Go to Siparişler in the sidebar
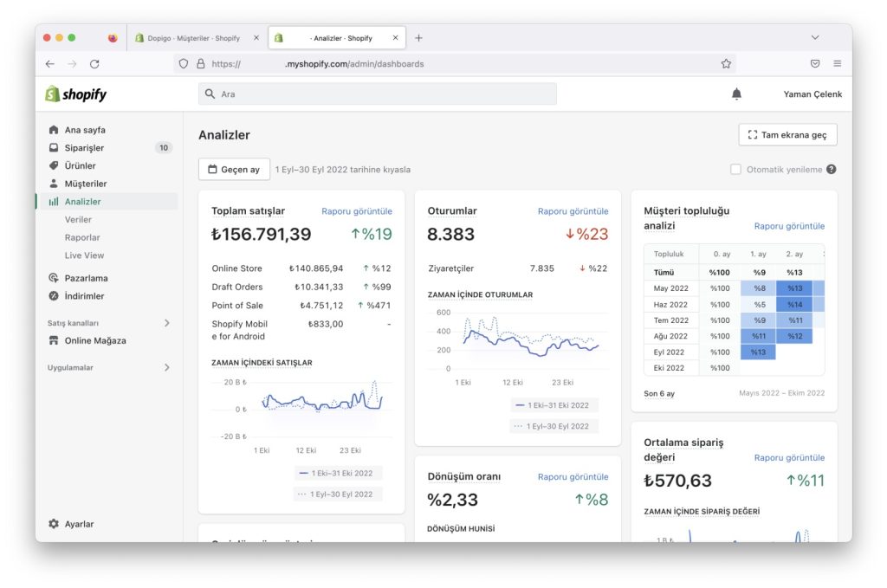 tap(84, 147)
